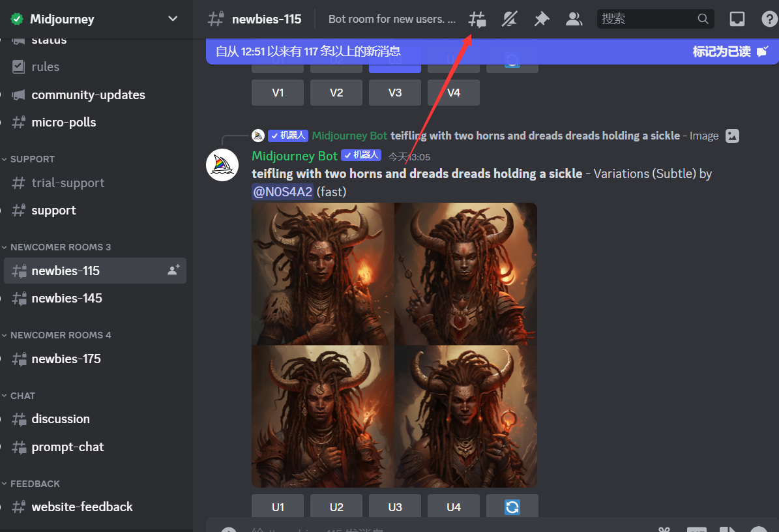
Task: Toggle channel notification mute bell
Action: tap(509, 20)
